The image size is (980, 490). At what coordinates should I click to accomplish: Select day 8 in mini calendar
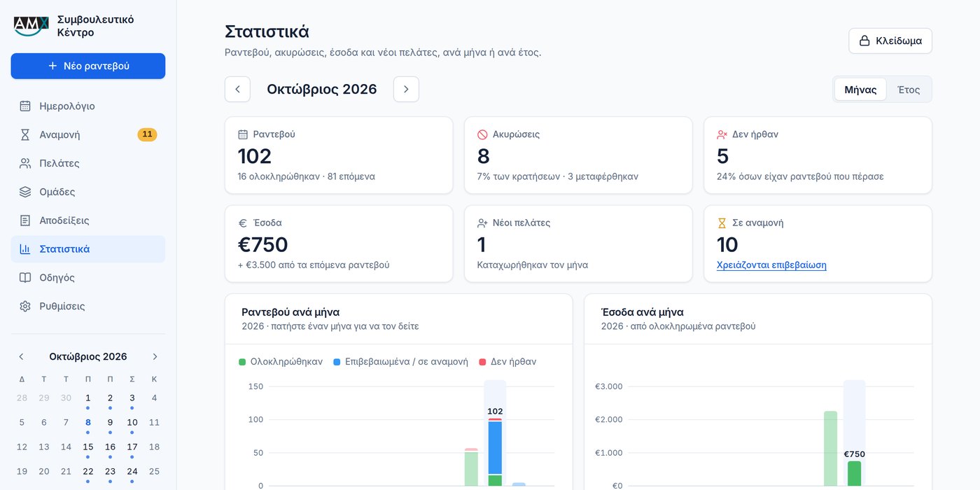click(x=87, y=423)
